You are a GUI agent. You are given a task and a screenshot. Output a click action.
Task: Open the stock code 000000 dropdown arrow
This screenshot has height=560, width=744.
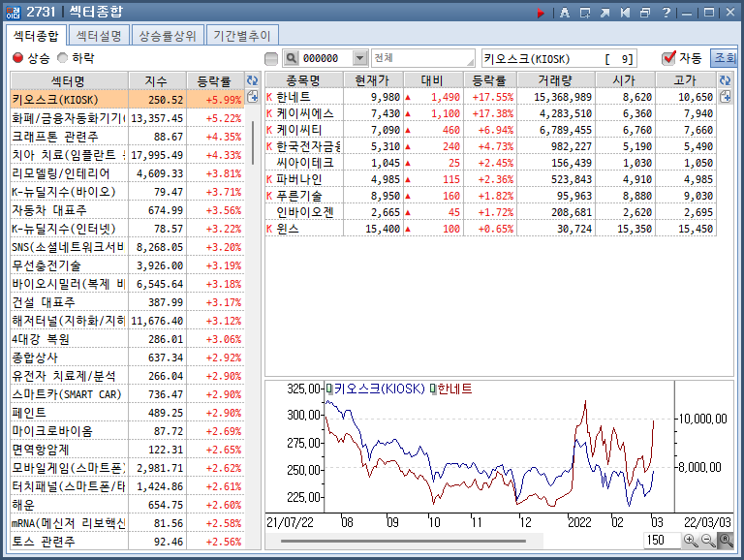360,58
